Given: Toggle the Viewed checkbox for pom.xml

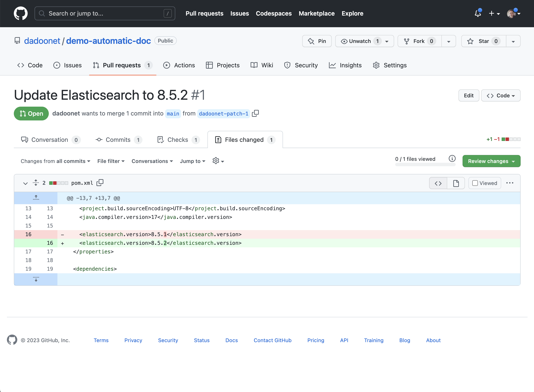Looking at the screenshot, I should [475, 183].
